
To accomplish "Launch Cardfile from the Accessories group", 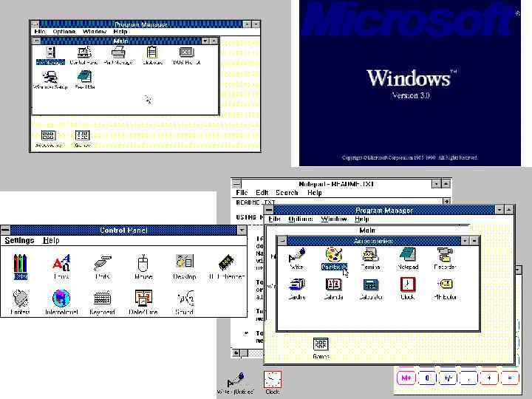I will click(x=297, y=289).
